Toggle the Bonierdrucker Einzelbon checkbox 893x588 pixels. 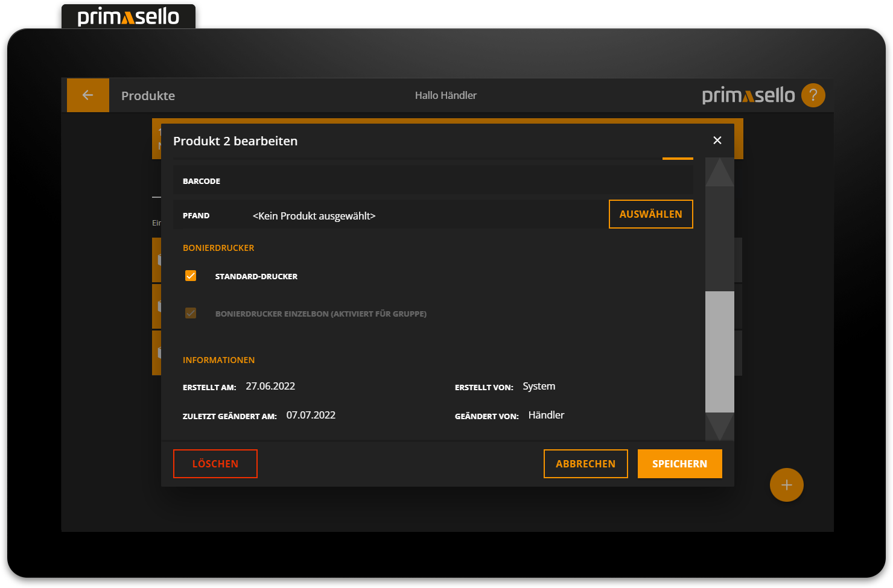click(x=191, y=313)
